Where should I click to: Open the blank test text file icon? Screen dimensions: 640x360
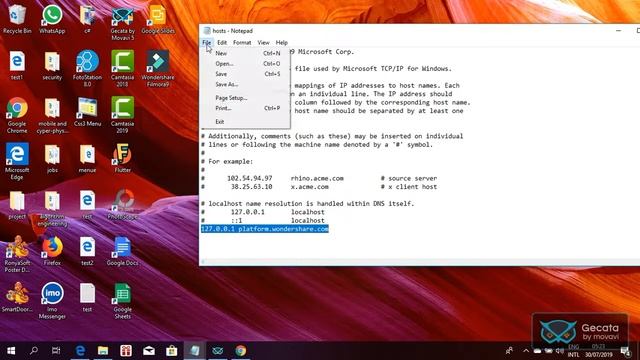(87, 298)
